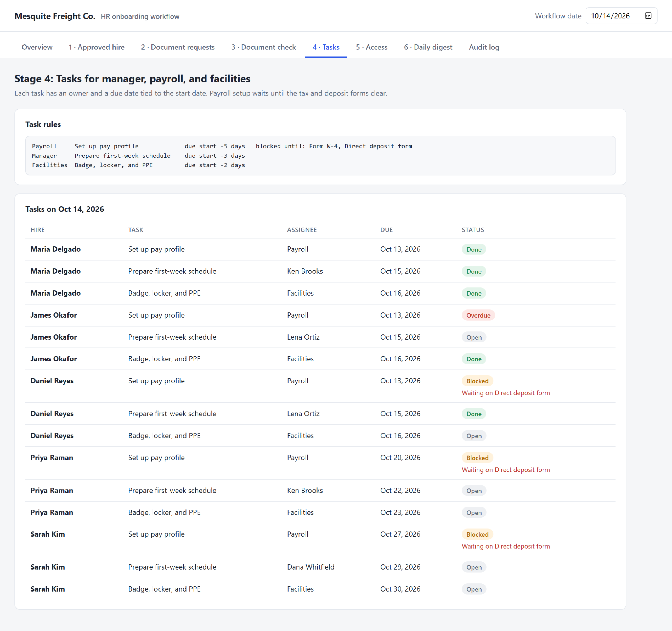Click Open badge for Sarah Kim badge and locker task
The width and height of the screenshot is (672, 631).
click(474, 589)
